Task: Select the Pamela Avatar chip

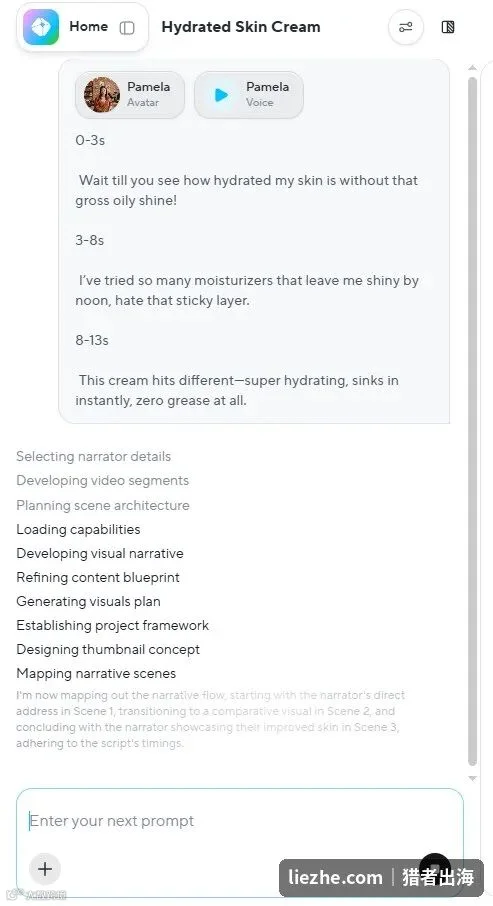Action: point(130,95)
